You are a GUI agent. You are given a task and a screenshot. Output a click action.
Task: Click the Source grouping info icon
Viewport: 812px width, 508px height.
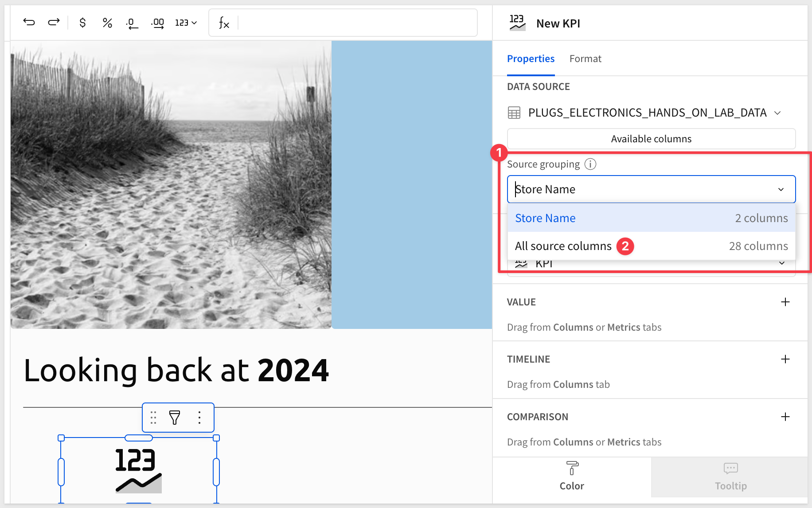(x=590, y=164)
